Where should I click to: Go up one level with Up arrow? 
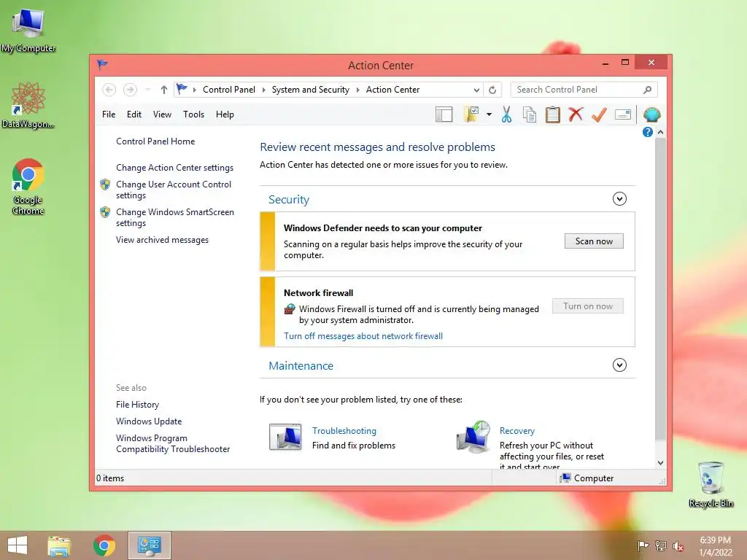click(x=164, y=90)
